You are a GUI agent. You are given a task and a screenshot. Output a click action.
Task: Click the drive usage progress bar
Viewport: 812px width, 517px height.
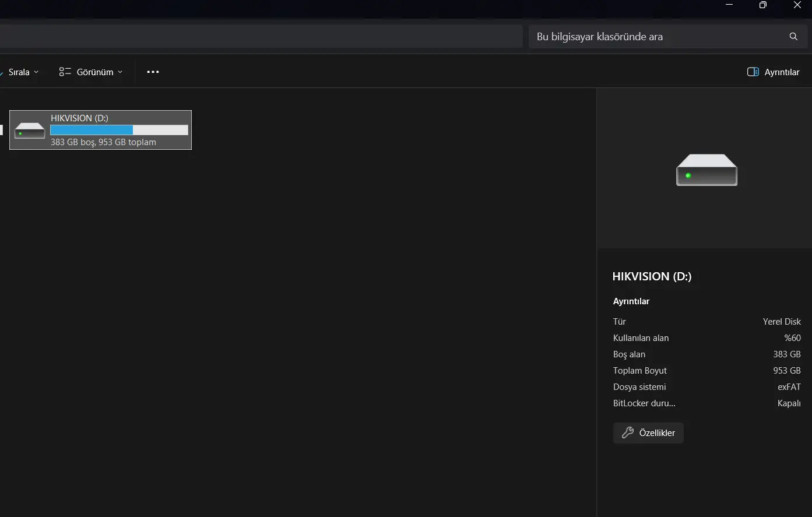119,130
